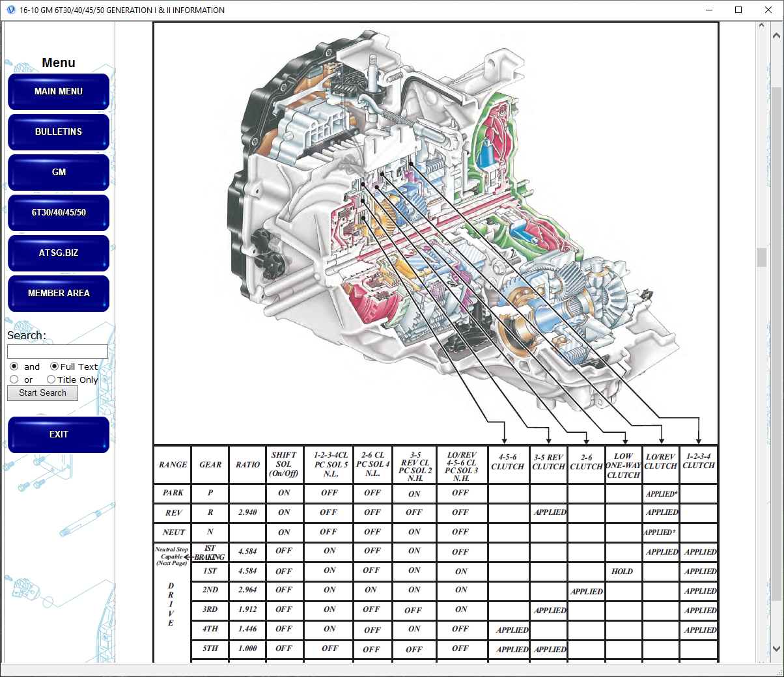Click the vertical scrollbar thumb
This screenshot has width=784, height=677.
pyautogui.click(x=761, y=257)
